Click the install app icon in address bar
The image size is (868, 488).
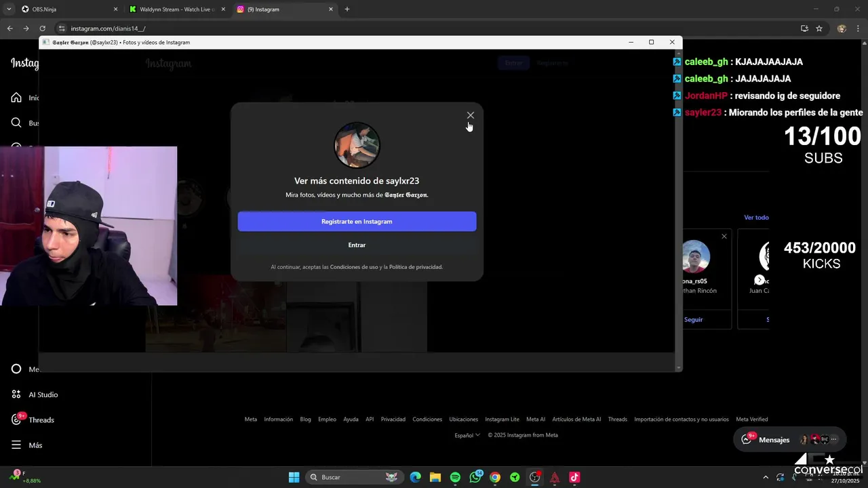click(804, 28)
